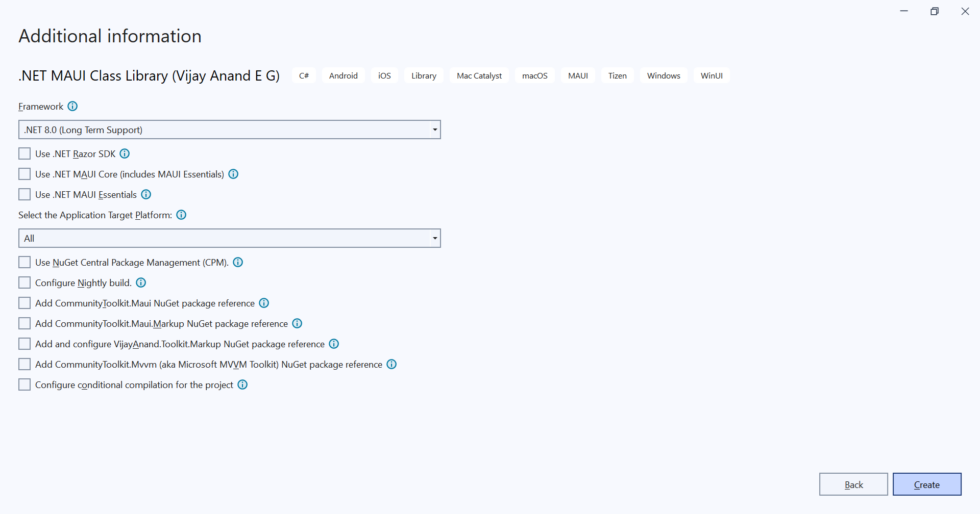
Task: Enable Use .NET Razor SDK checkbox
Action: (x=24, y=153)
